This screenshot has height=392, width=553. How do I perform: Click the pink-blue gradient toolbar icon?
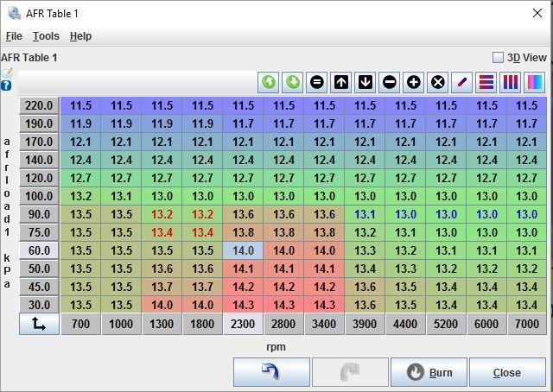(x=534, y=83)
